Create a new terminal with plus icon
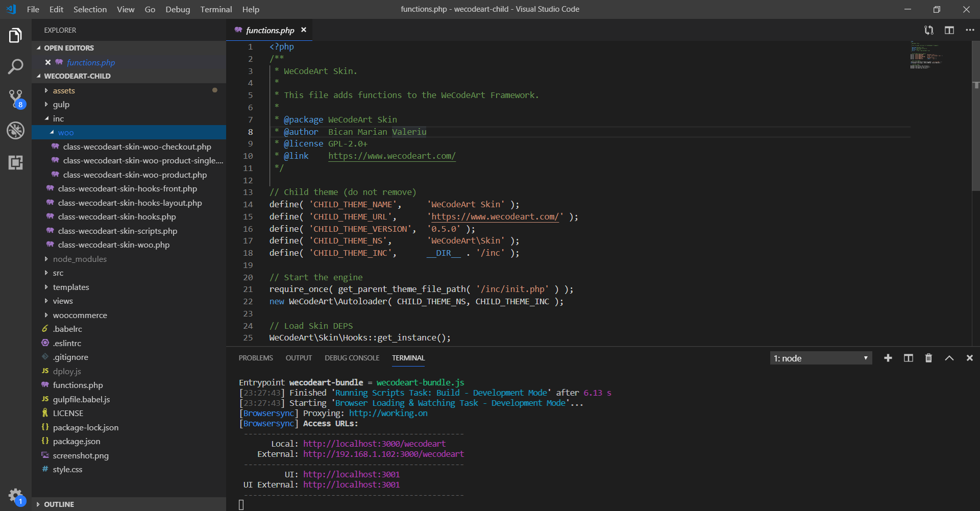Viewport: 980px width, 511px height. click(888, 358)
